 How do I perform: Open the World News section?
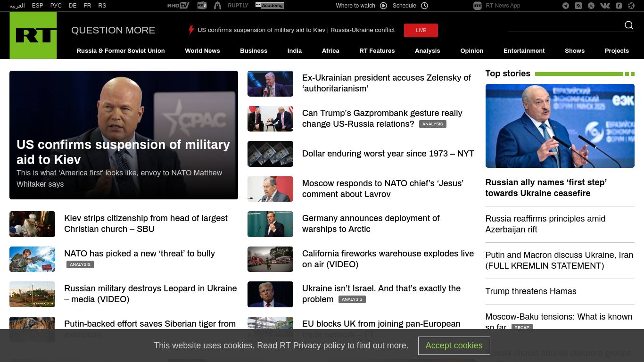tap(202, 50)
